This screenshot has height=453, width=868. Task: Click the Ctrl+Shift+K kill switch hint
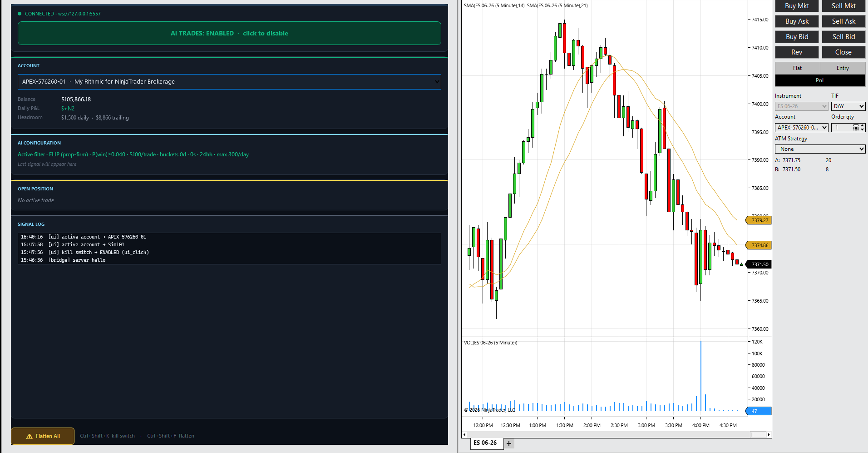click(x=108, y=436)
